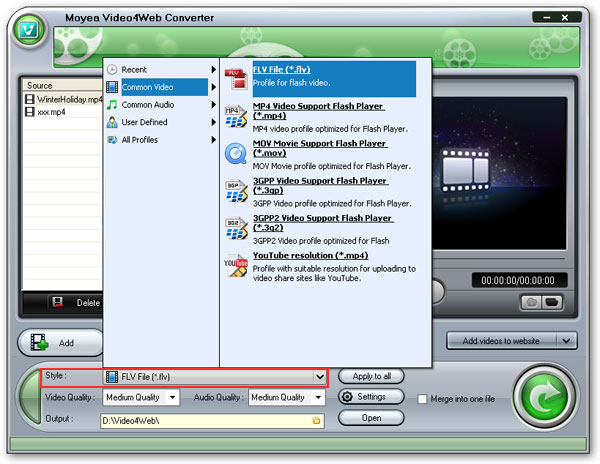Image resolution: width=600 pixels, height=464 pixels.
Task: Expand Add videos to website arrow
Action: point(566,340)
